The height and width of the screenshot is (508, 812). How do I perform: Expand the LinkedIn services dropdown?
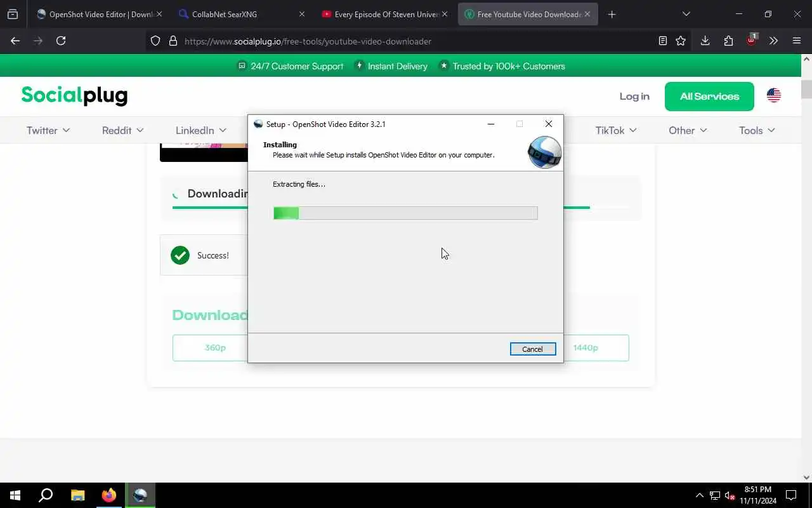[x=201, y=130]
